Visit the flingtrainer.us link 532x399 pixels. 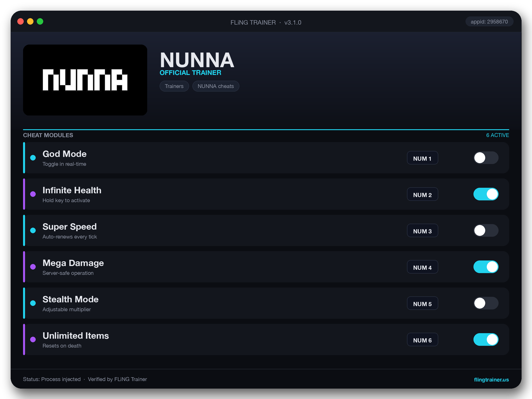click(491, 379)
